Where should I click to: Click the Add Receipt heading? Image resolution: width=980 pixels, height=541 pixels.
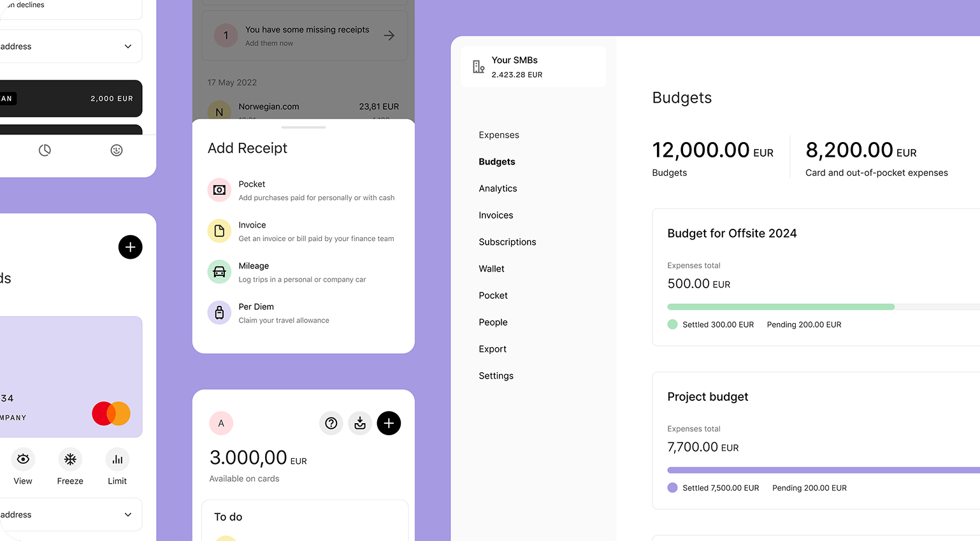click(247, 148)
